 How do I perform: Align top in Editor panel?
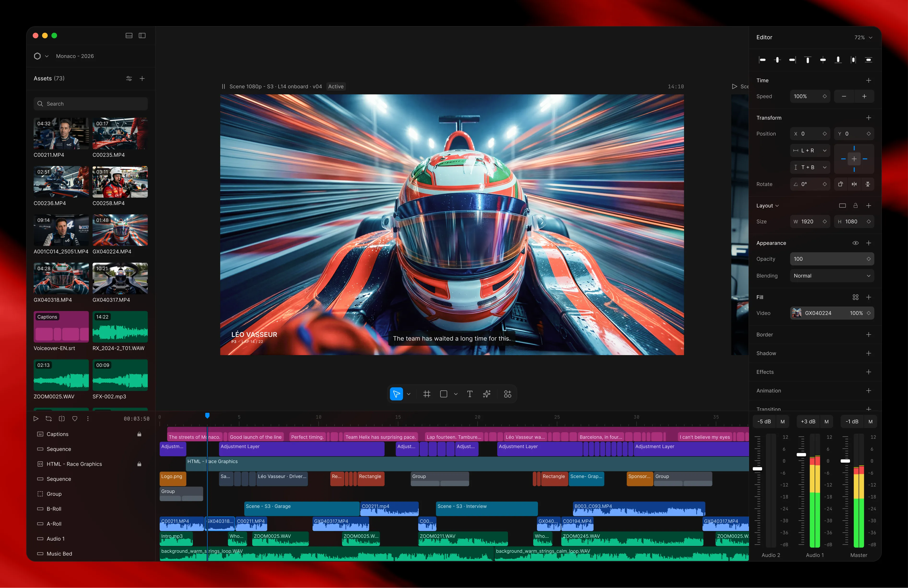click(808, 60)
